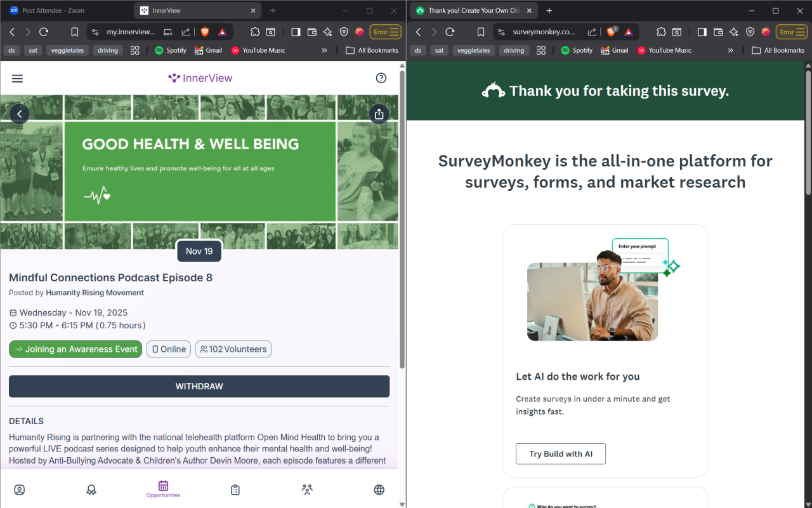
Task: Click the Joining an Awareness Event tag
Action: 75,349
